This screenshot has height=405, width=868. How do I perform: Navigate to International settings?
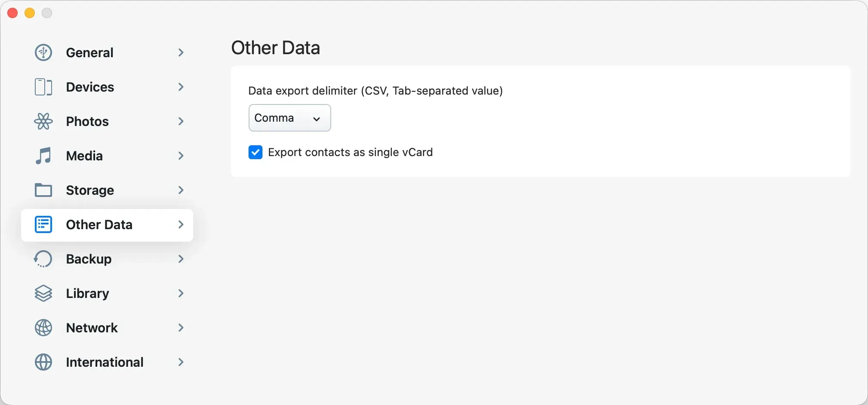point(105,362)
